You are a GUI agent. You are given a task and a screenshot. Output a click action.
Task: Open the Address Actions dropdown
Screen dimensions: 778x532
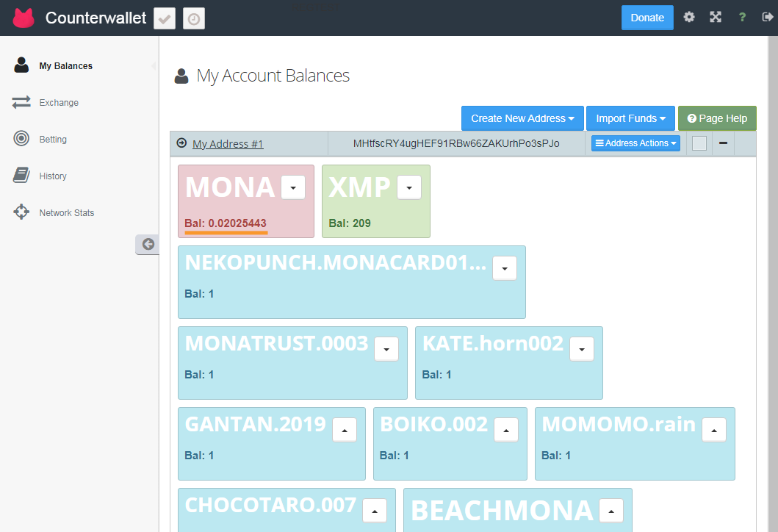point(635,143)
